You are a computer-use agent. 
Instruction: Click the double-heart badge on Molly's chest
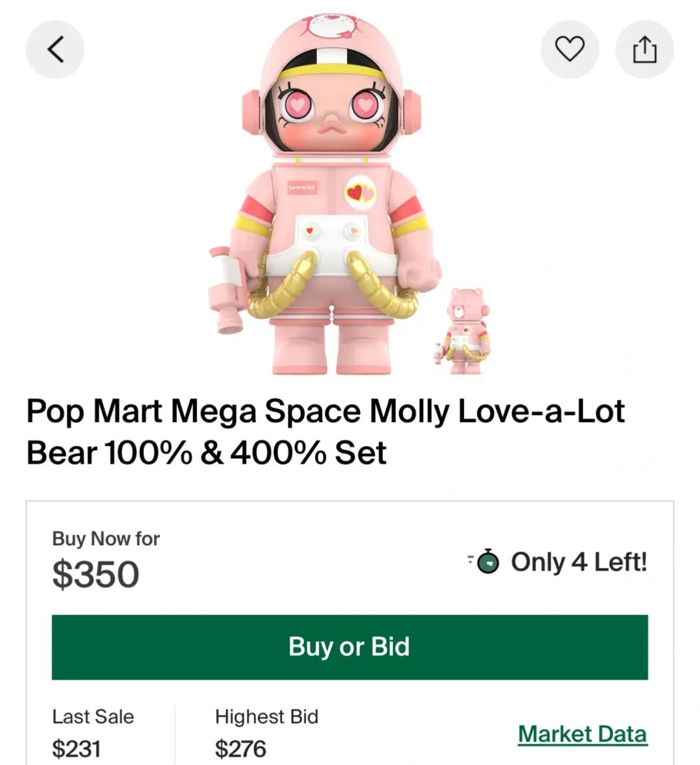coord(360,192)
